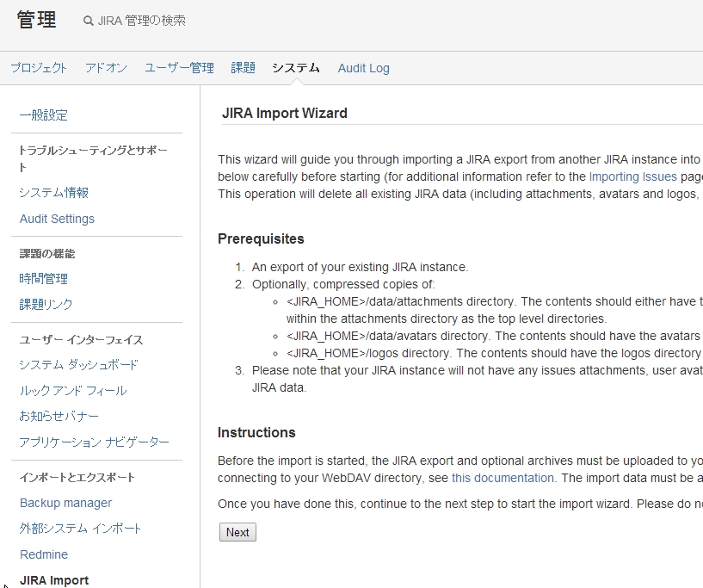This screenshot has width=703, height=588.
Task: Click the <JIRA_HOME>/data/attachments directory bullet
Action: tap(495, 310)
